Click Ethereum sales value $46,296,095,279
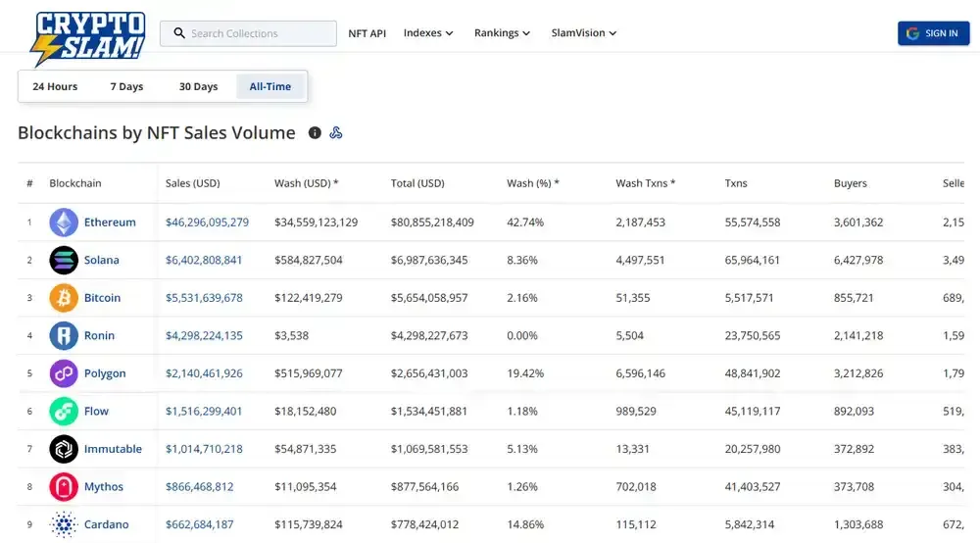The width and height of the screenshot is (980, 543). pyautogui.click(x=207, y=222)
